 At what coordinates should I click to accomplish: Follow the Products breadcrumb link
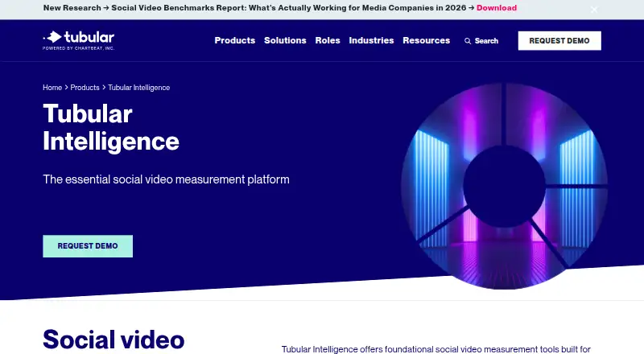tap(85, 88)
